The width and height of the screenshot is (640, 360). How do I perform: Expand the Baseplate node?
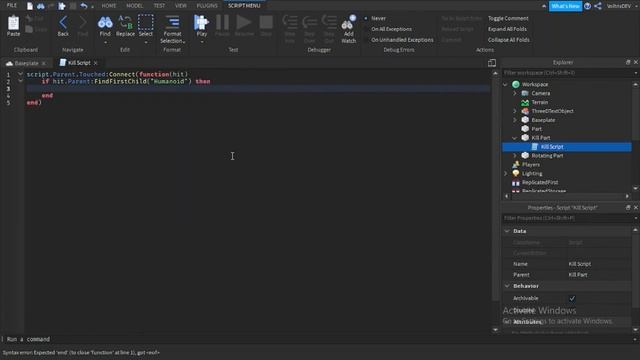515,120
